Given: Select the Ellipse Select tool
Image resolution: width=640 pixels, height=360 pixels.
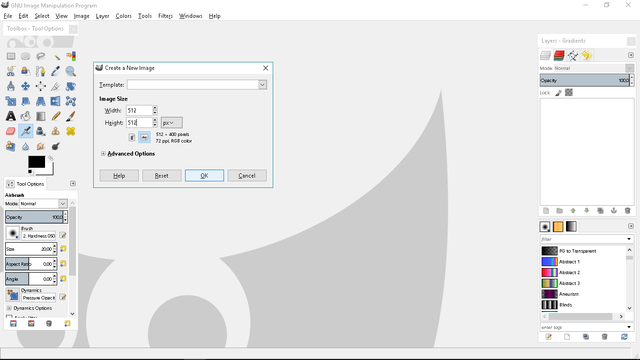Looking at the screenshot, I should [x=26, y=56].
